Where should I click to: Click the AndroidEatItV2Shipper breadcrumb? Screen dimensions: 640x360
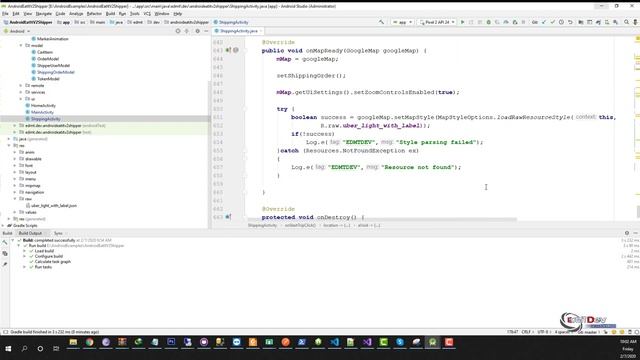pyautogui.click(x=28, y=22)
